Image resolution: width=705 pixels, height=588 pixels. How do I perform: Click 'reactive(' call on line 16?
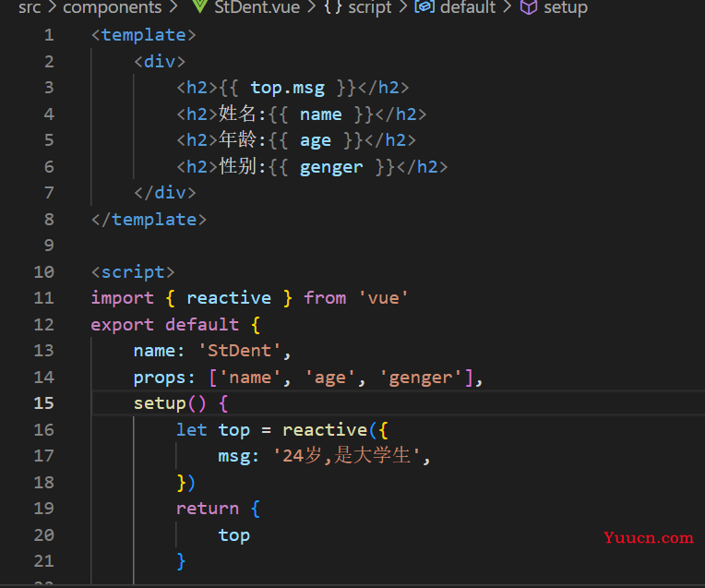330,429
